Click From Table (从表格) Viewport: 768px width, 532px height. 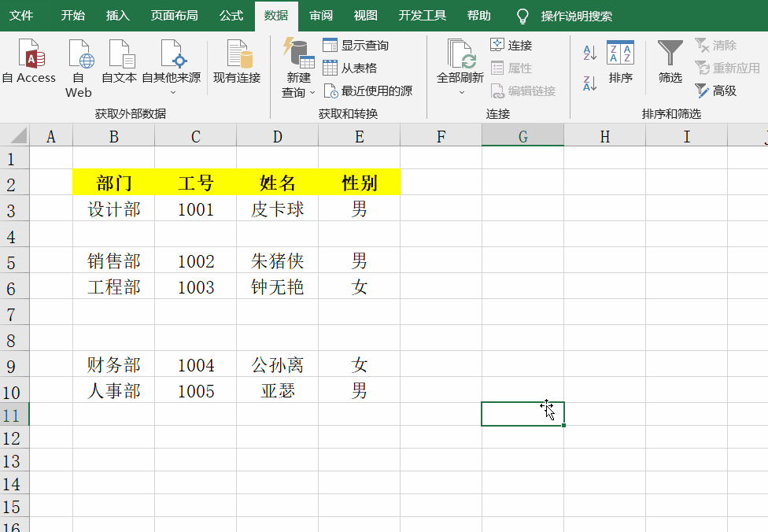point(349,68)
